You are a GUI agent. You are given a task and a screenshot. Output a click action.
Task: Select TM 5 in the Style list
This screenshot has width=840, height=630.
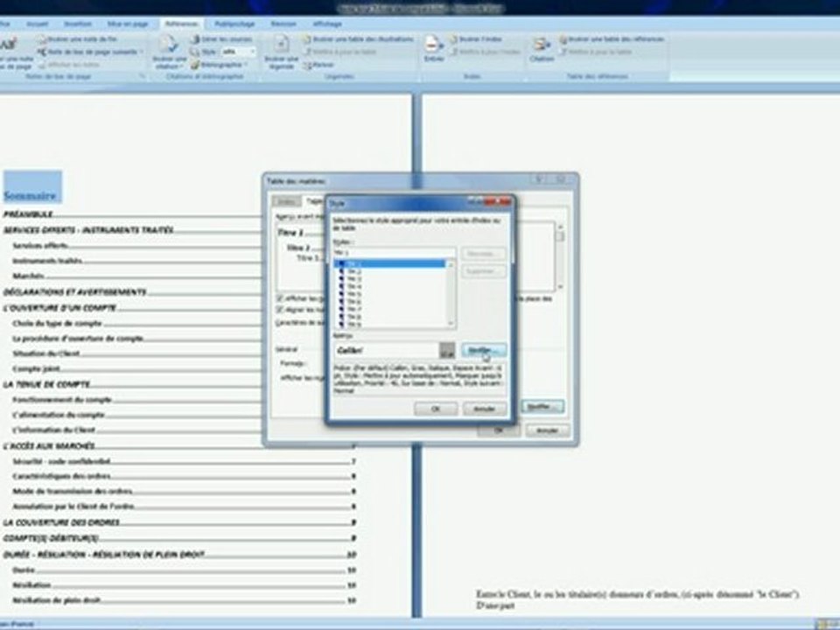click(x=389, y=294)
